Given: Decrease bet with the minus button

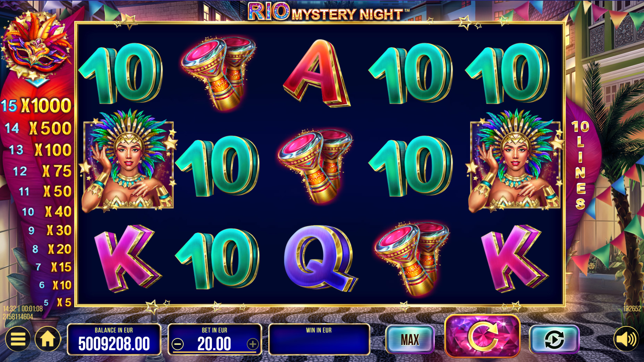Looking at the screenshot, I should tap(178, 344).
